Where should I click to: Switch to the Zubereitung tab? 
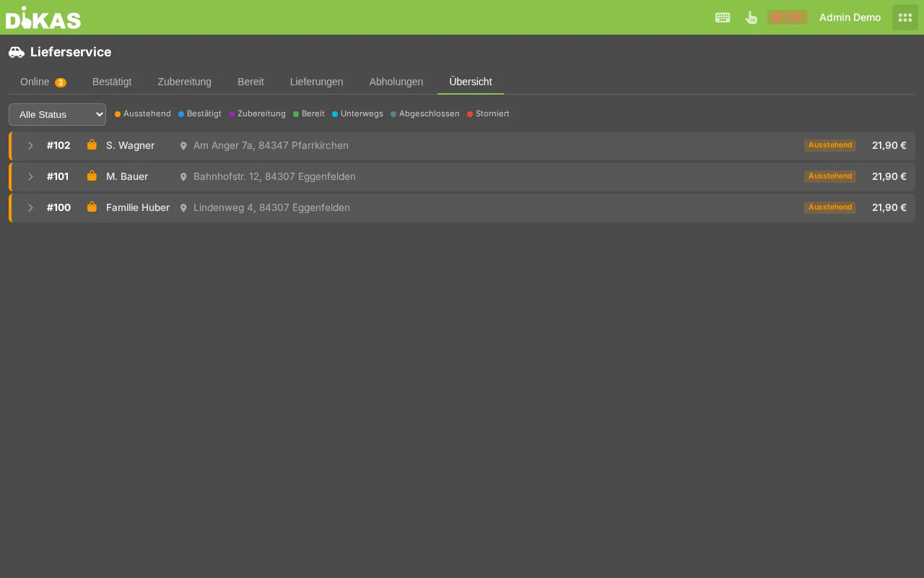(185, 82)
